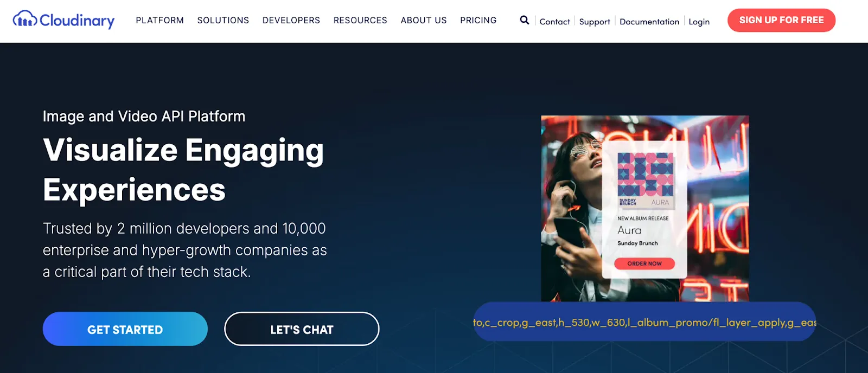Open the search magnifier icon
Screen dimensions: 868x373
(x=524, y=20)
